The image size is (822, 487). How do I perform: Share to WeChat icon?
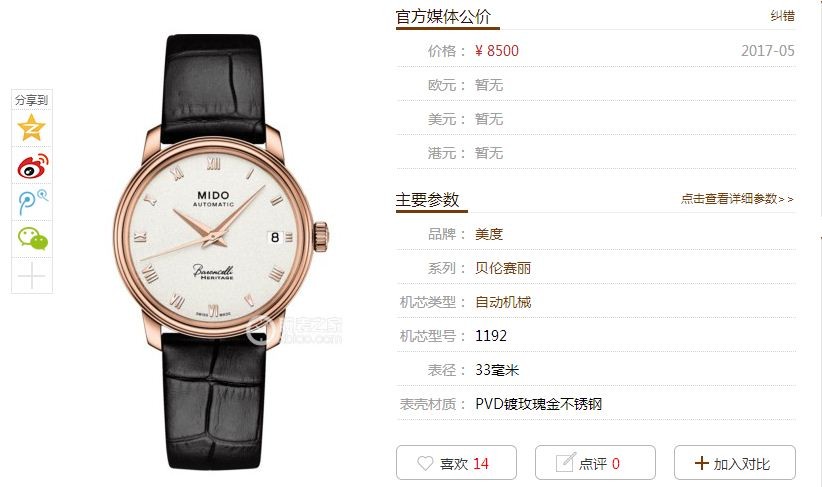point(33,239)
